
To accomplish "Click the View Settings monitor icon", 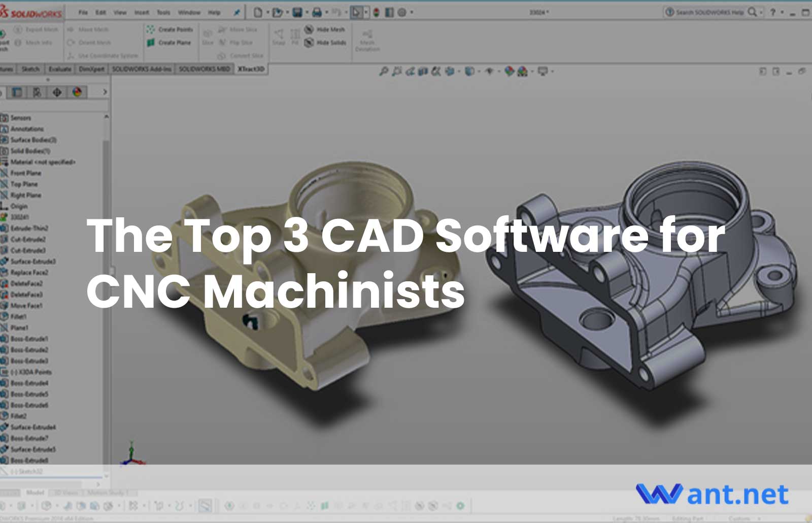I will tap(543, 72).
